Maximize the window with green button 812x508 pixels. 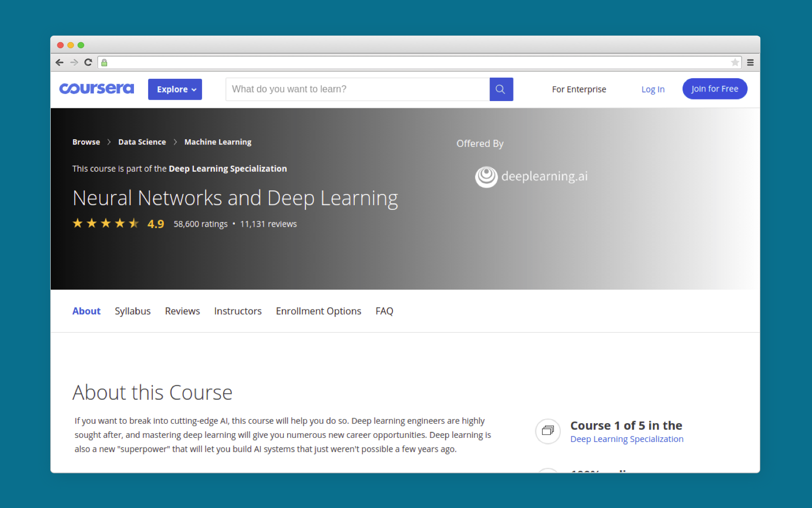pyautogui.click(x=81, y=45)
